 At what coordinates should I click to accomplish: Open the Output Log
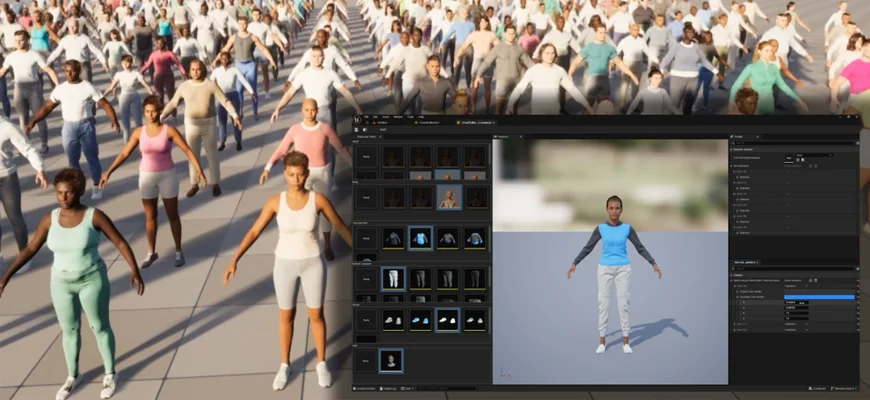point(389,388)
